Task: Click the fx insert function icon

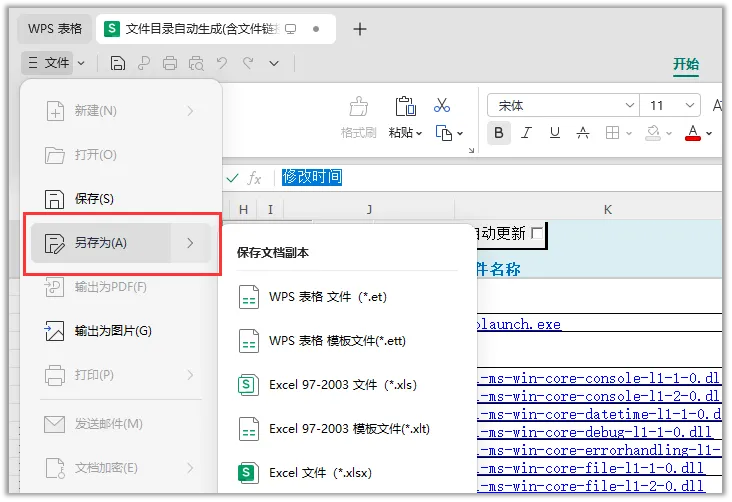Action: click(x=254, y=178)
